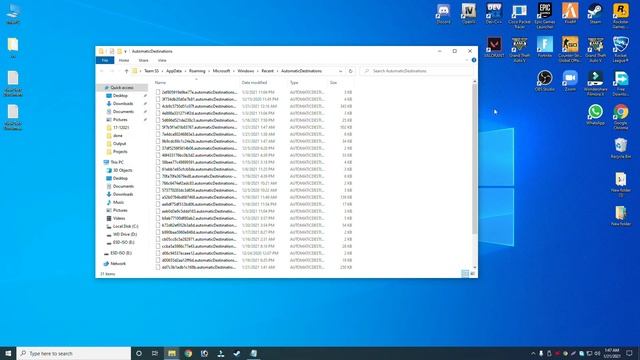
Task: Open the Zoom desktop shortcut
Action: tap(570, 80)
